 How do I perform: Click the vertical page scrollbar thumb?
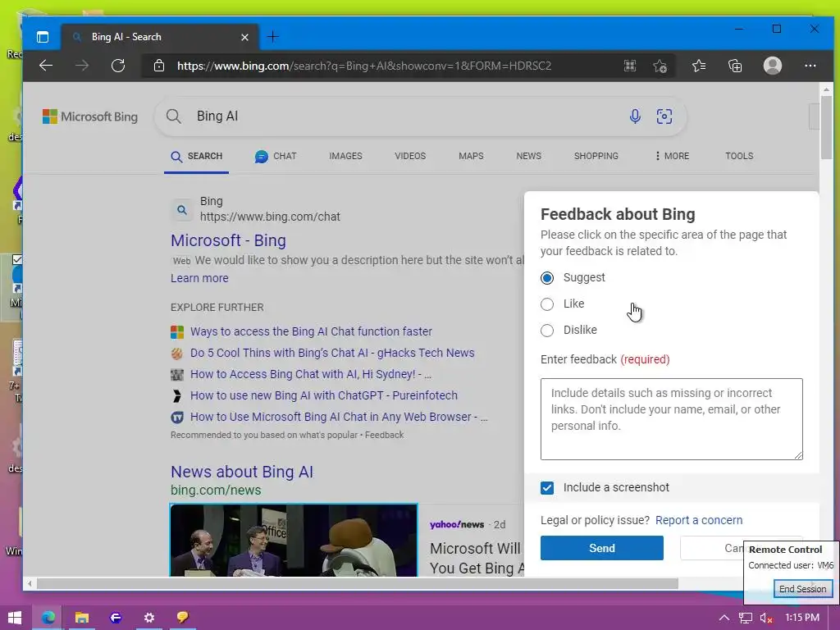[826, 127]
